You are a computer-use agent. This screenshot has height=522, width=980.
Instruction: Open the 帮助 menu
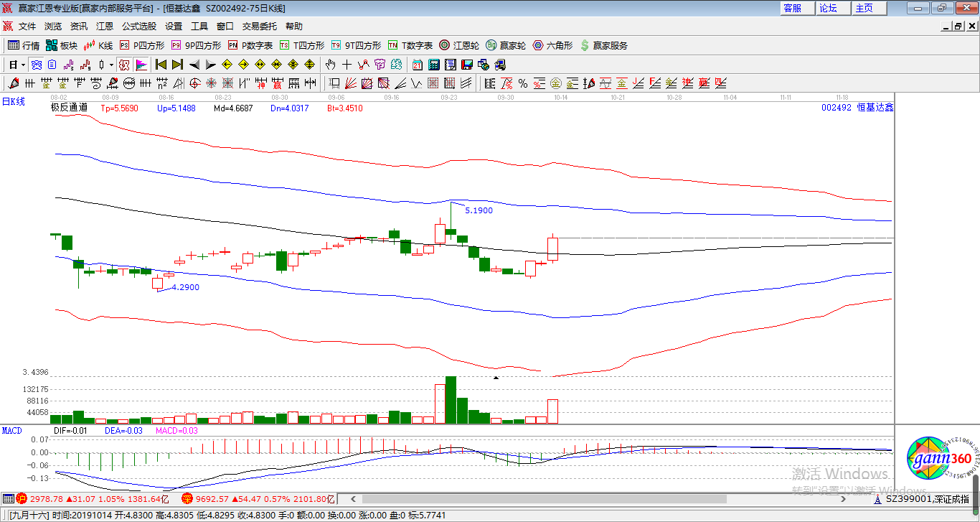click(294, 26)
